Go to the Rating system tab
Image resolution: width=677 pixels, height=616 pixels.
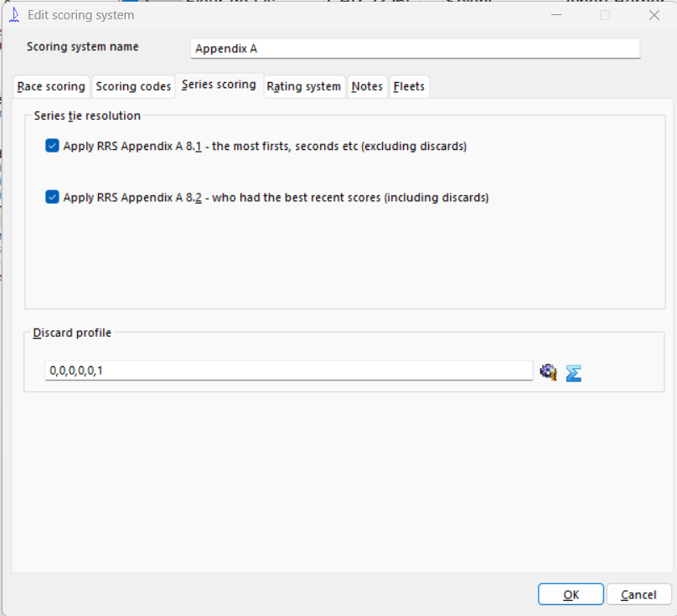pos(303,86)
